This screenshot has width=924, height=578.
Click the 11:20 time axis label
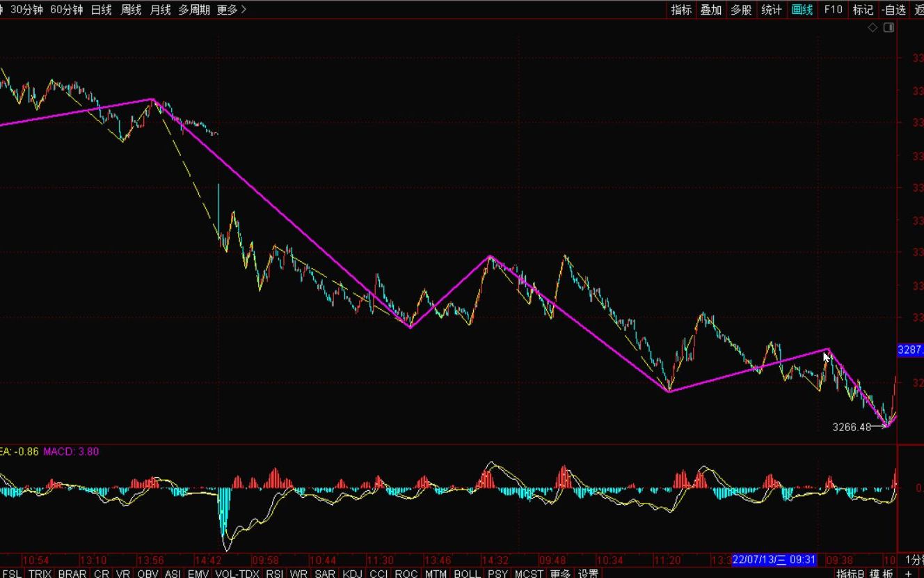(x=667, y=560)
